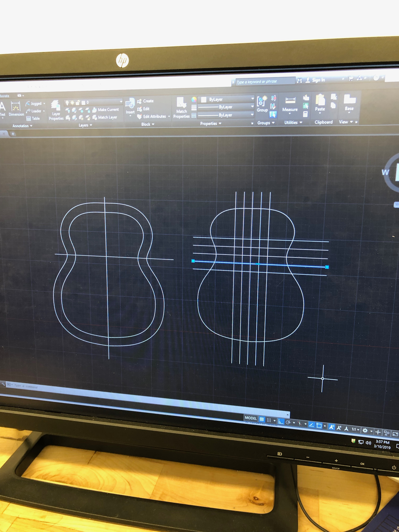Click the Ungroup icon

tap(273, 98)
